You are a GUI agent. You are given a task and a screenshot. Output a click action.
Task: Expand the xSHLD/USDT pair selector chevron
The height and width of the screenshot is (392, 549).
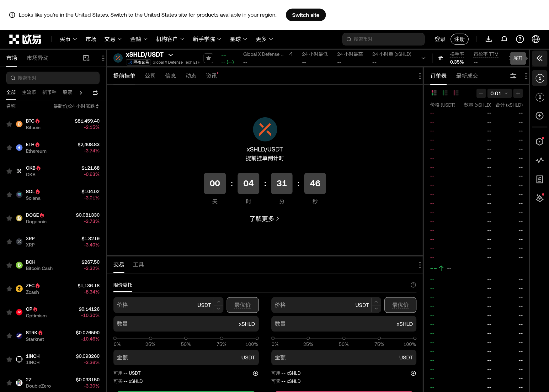171,55
